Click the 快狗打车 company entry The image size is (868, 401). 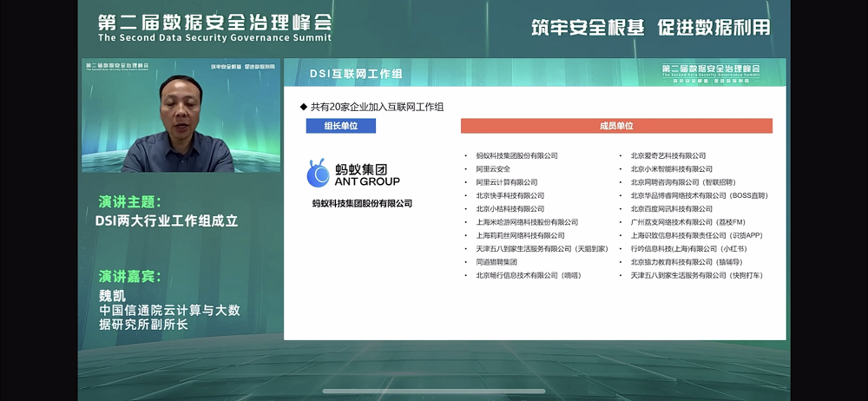697,275
